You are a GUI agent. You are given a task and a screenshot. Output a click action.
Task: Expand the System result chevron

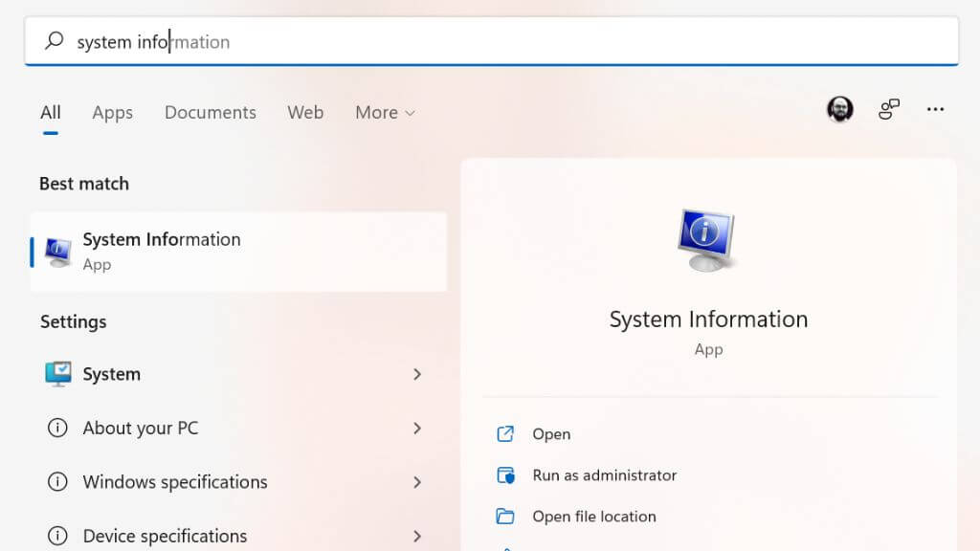click(x=417, y=374)
